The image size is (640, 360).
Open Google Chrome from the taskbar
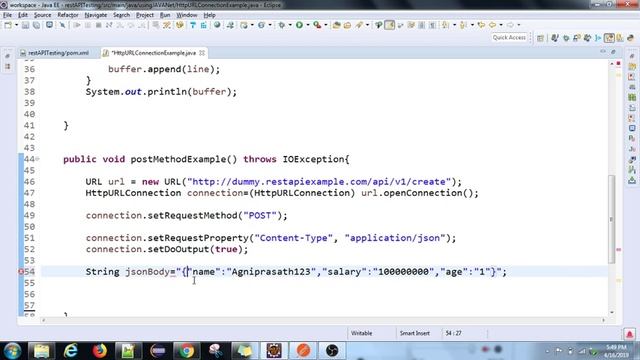pyautogui.click(x=187, y=351)
